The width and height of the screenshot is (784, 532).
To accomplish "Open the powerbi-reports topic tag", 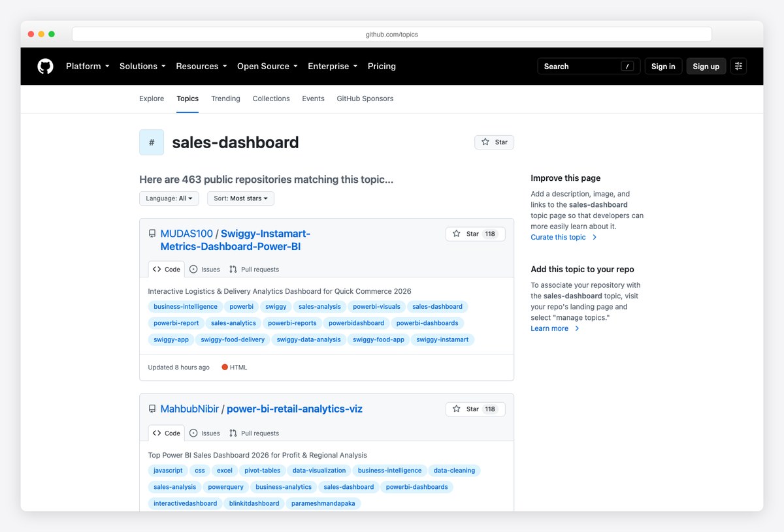I will click(292, 323).
